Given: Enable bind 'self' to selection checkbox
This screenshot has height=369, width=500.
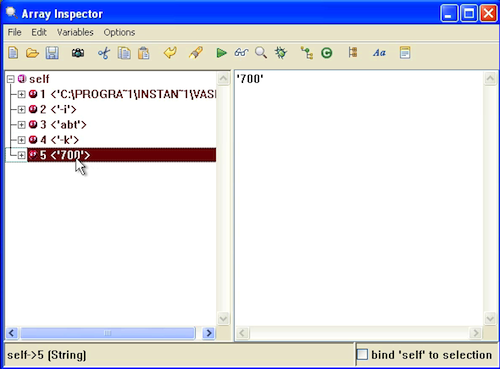Looking at the screenshot, I should click(362, 354).
